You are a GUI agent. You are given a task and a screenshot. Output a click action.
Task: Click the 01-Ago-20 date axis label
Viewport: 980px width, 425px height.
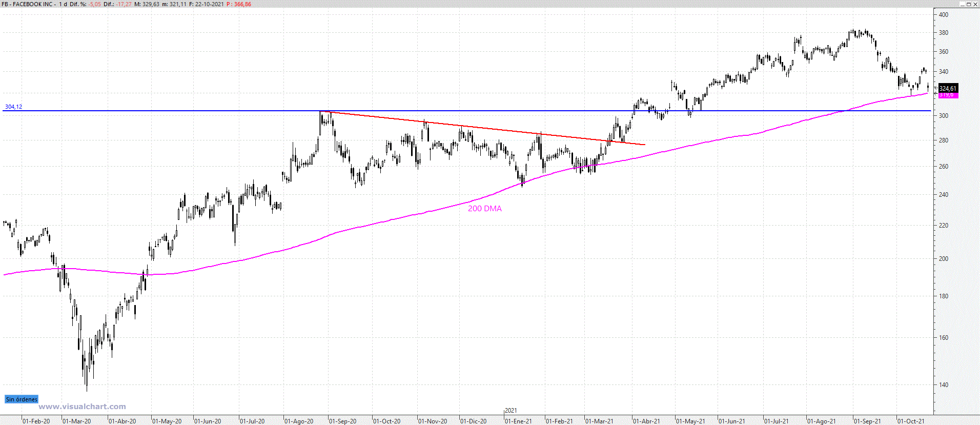[x=299, y=421]
